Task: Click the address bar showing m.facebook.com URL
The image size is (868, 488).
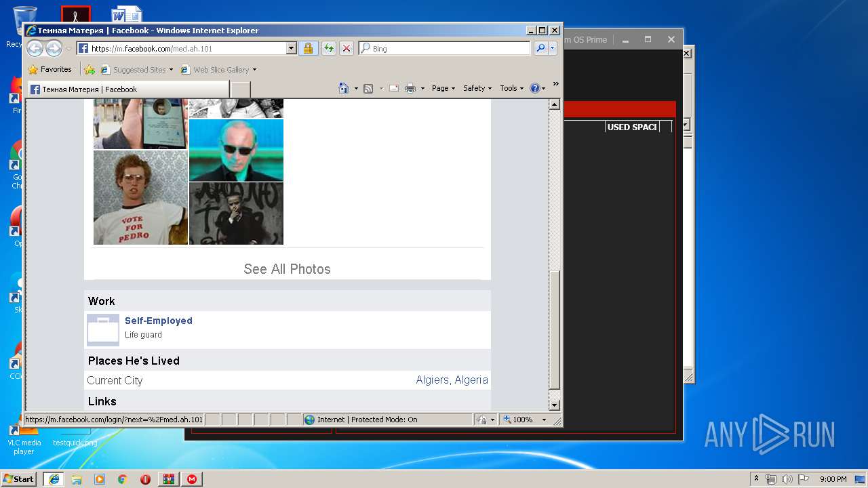Action: pyautogui.click(x=181, y=48)
